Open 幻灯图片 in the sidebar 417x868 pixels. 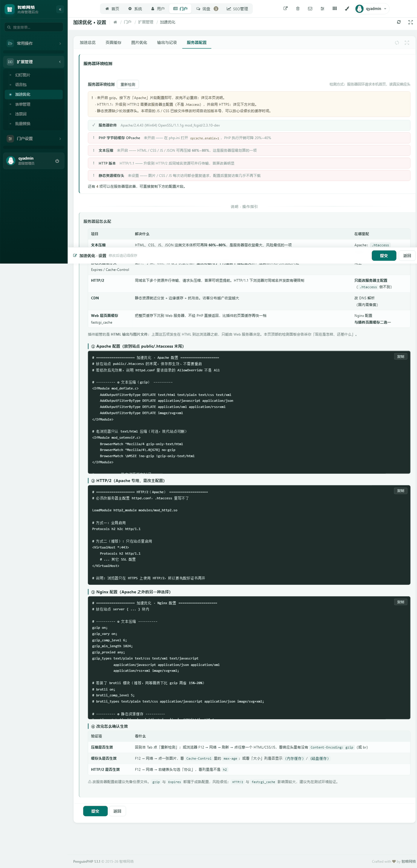[34, 75]
